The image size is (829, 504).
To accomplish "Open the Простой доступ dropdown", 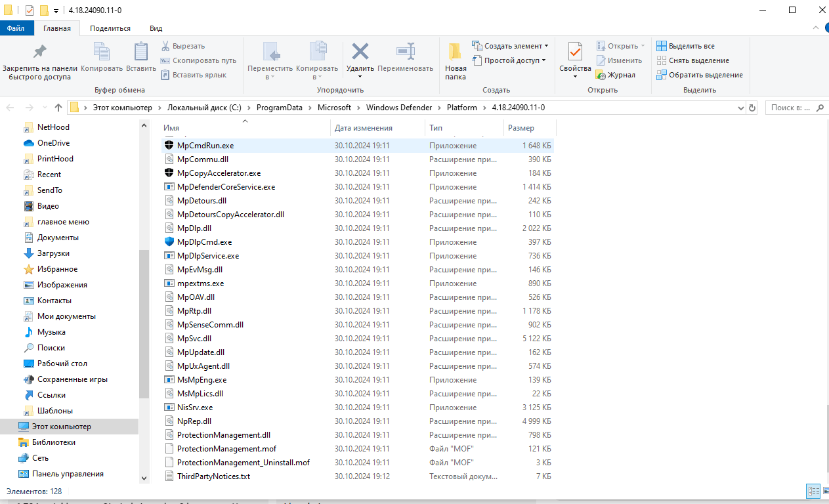I will coord(509,60).
